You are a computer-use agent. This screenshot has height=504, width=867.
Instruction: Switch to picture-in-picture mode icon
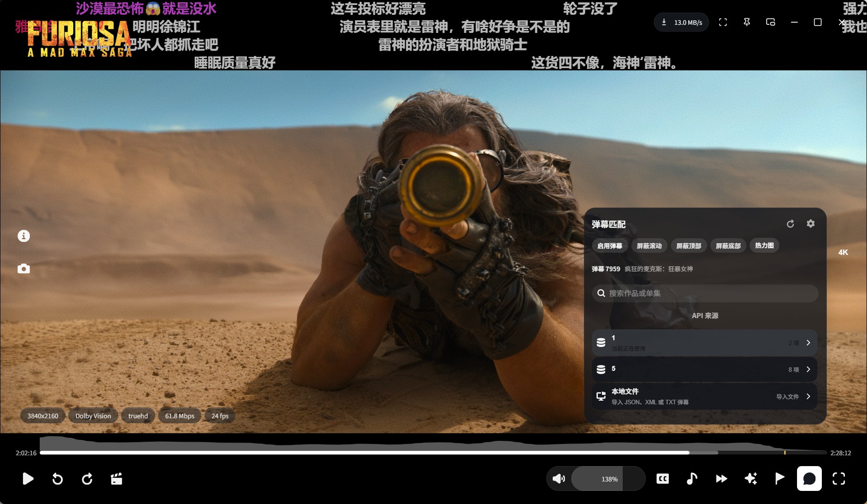(x=770, y=22)
